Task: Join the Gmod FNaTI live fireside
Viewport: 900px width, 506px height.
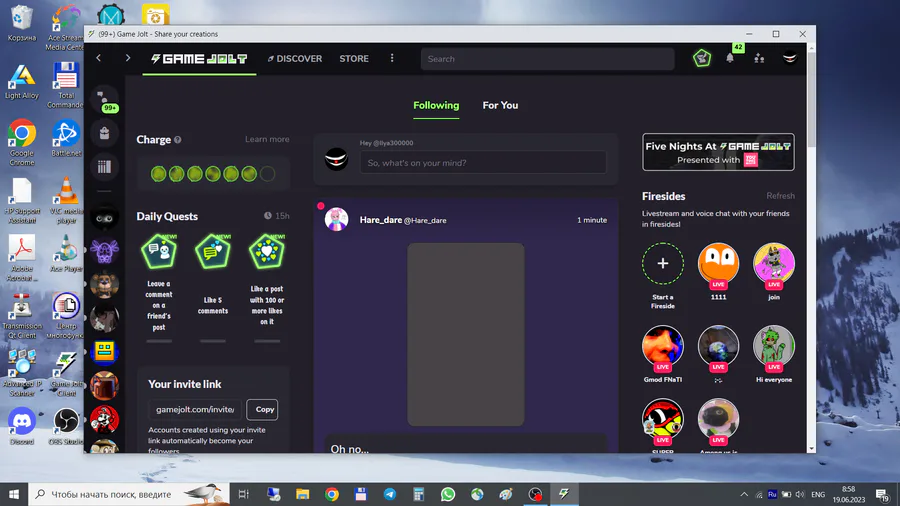Action: coord(662,347)
